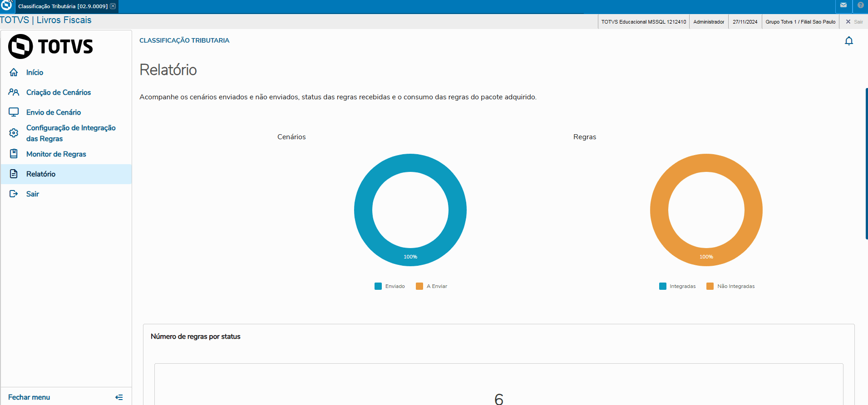Click the exit icon beside Sair in sidebar

(14, 194)
